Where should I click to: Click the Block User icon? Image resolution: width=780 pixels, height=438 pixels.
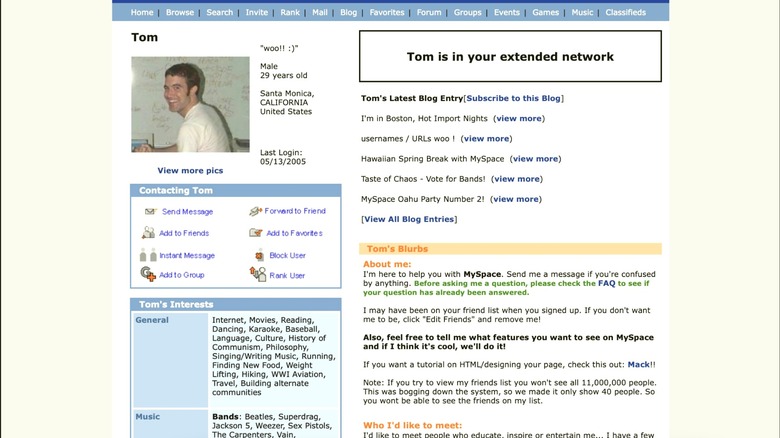(259, 255)
